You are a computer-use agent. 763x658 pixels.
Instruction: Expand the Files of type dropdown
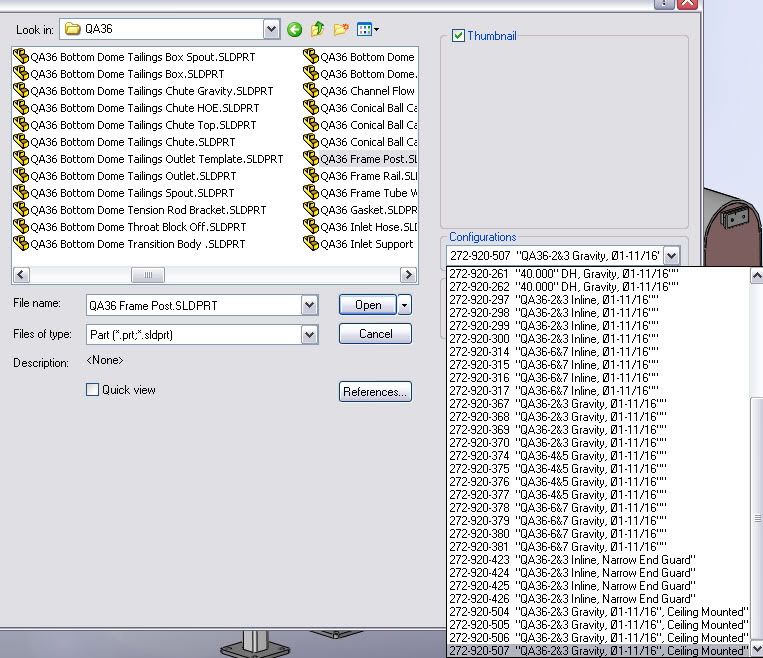pyautogui.click(x=309, y=335)
